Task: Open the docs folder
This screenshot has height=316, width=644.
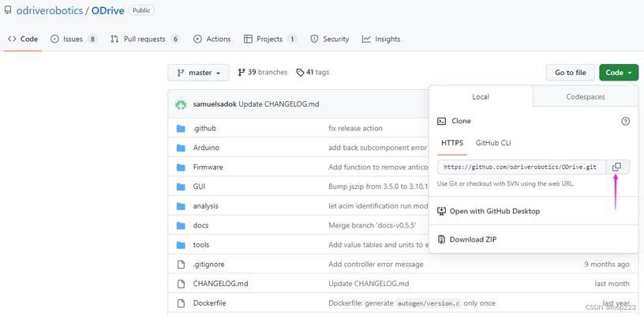Action: 200,226
